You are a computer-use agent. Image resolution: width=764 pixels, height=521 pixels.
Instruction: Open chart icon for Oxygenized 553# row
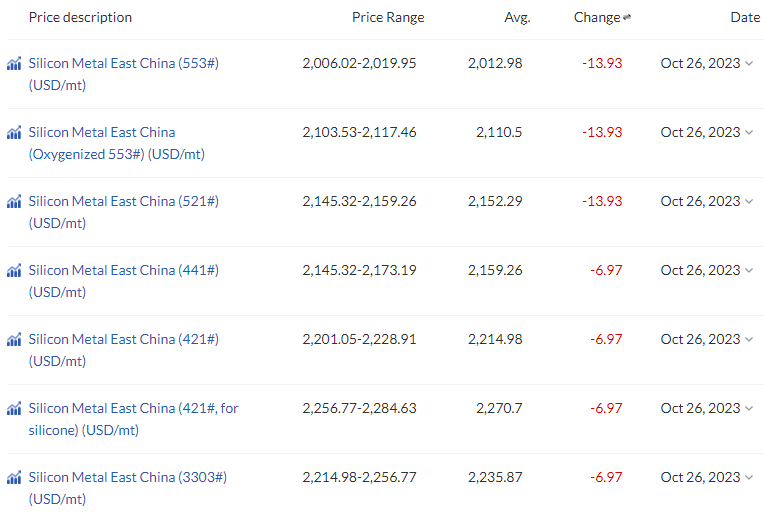click(x=14, y=133)
